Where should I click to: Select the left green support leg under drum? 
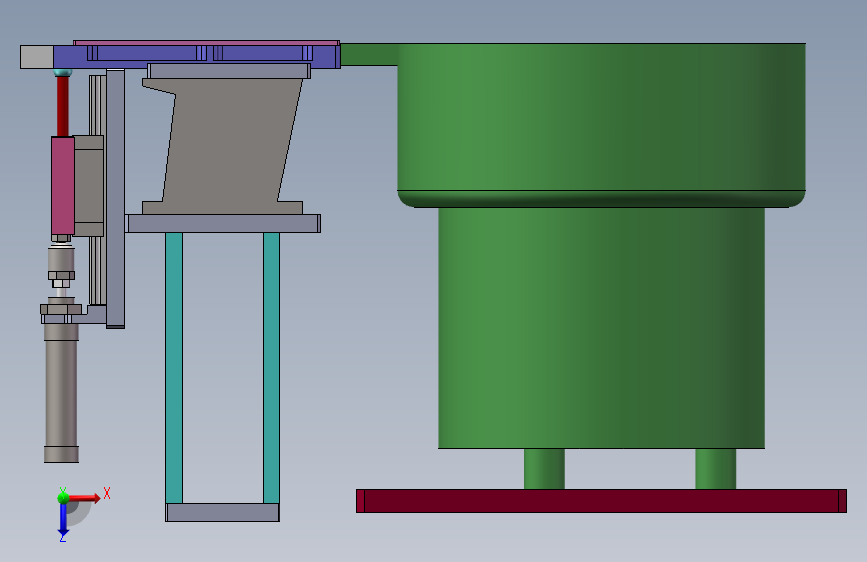[x=544, y=469]
